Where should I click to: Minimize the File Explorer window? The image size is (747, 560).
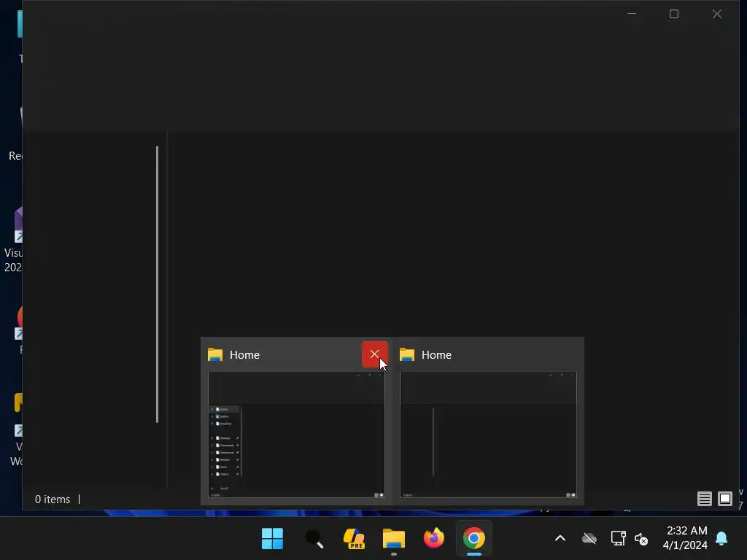click(x=632, y=15)
